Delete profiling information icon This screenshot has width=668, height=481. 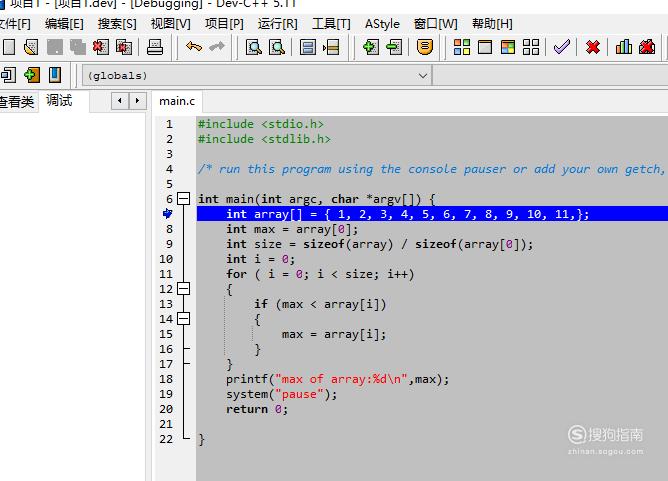pyautogui.click(x=647, y=46)
